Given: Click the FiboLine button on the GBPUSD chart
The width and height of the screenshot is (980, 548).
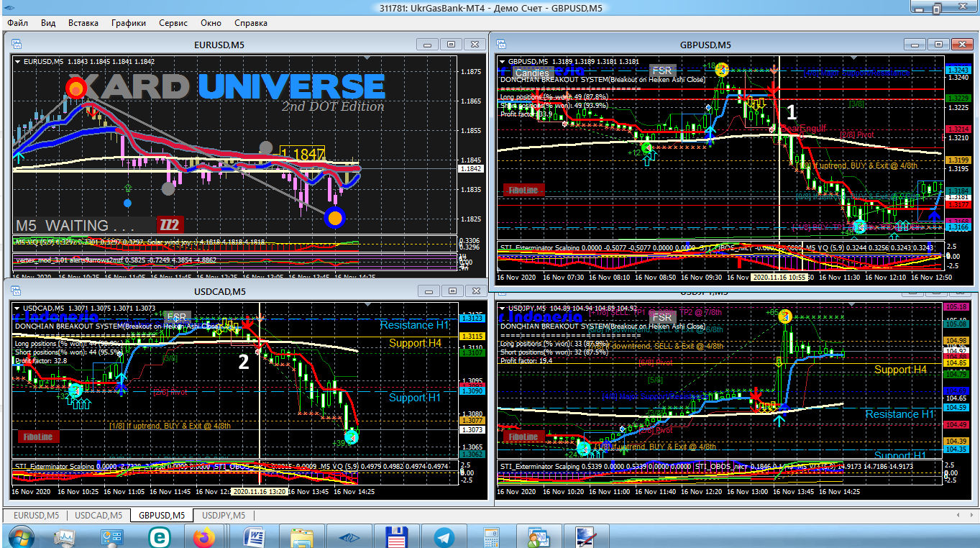Looking at the screenshot, I should [x=523, y=191].
